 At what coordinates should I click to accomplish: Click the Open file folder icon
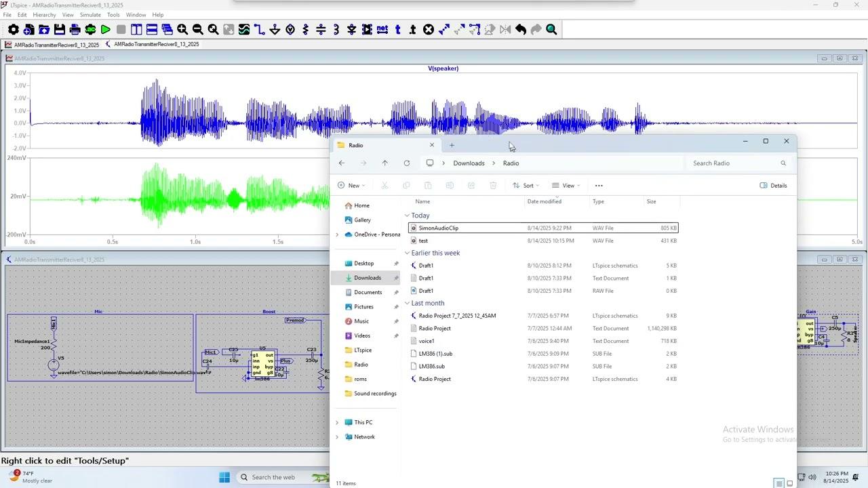44,29
